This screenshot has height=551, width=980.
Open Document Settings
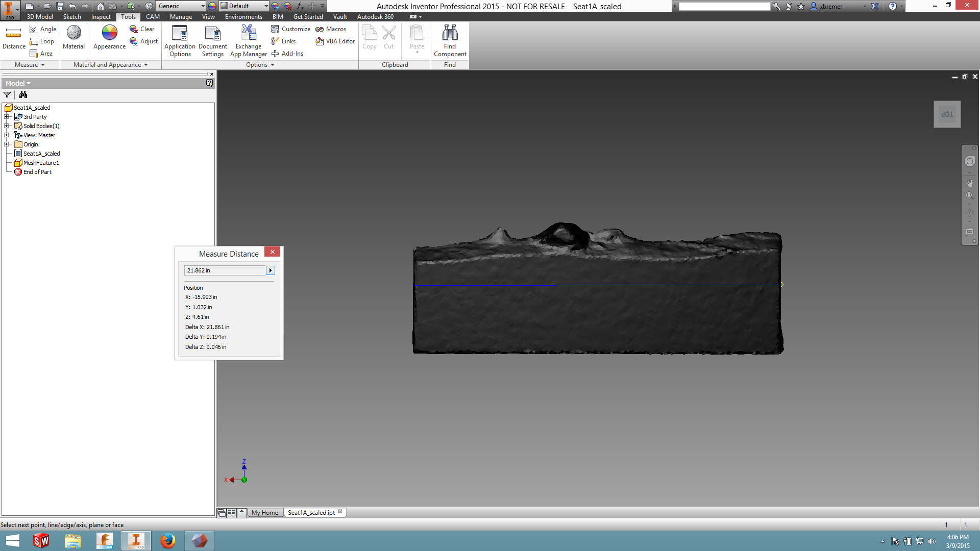pyautogui.click(x=213, y=41)
